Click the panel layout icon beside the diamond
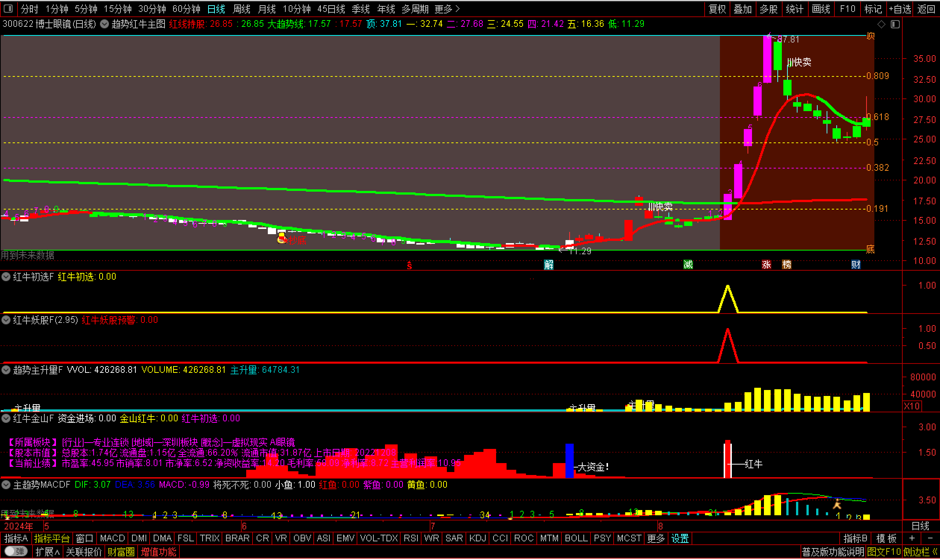Image resolution: width=940 pixels, height=560 pixels. (895, 25)
